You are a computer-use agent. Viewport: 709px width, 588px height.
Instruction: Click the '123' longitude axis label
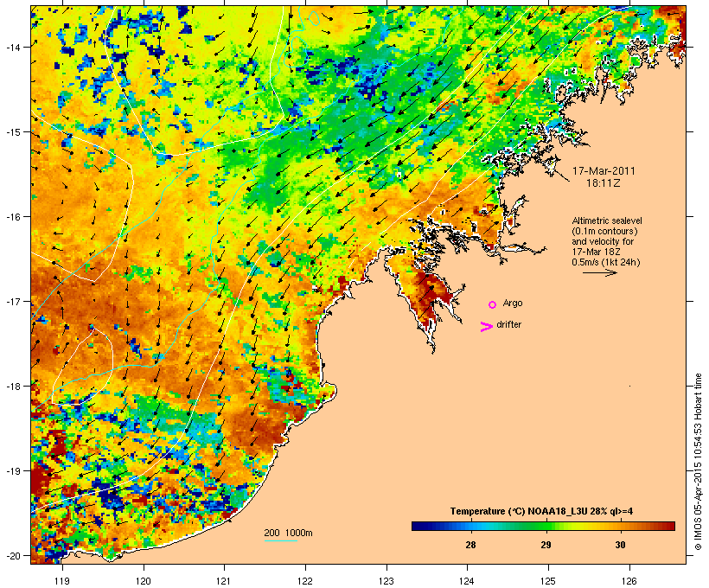[x=386, y=581]
